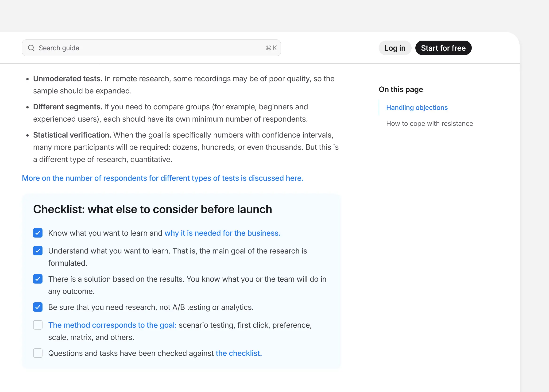
Task: Uncheck 'Be sure that you need research' item
Action: 38,307
